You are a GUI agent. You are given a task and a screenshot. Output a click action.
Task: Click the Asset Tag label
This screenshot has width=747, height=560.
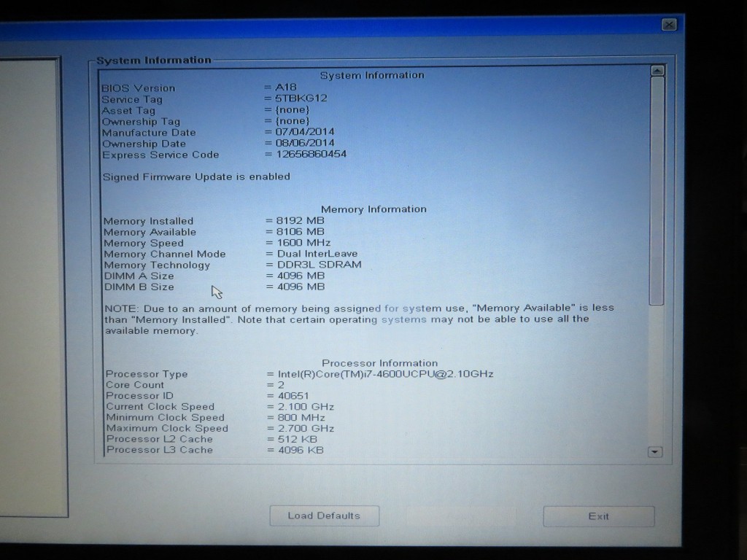(128, 111)
